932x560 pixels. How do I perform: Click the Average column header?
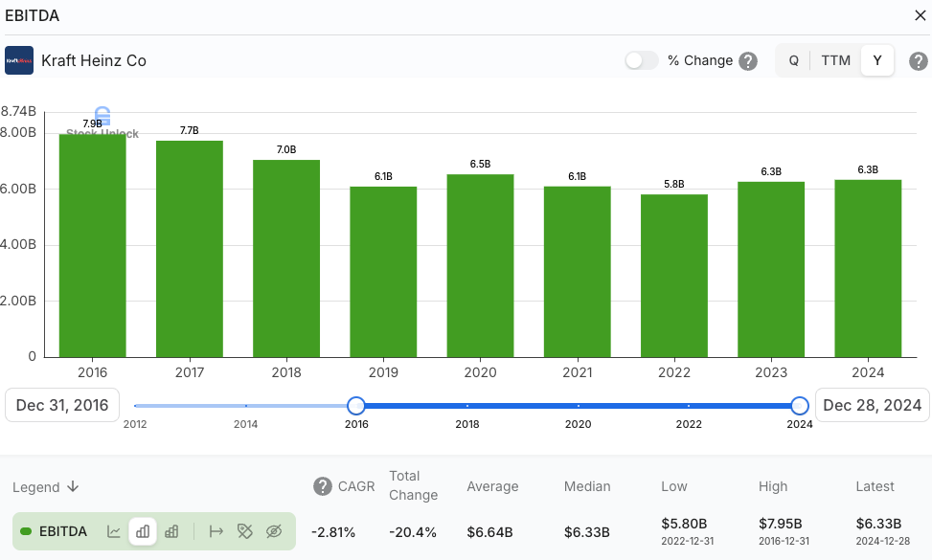click(x=492, y=486)
